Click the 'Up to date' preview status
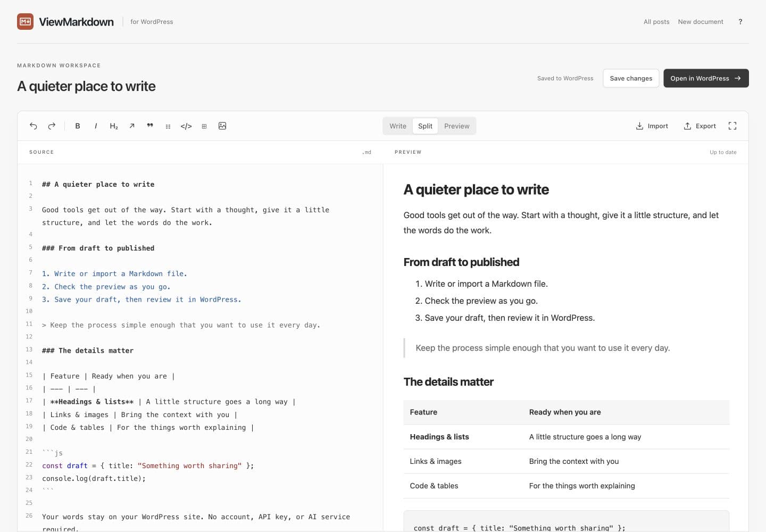This screenshot has height=532, width=766. tap(723, 152)
